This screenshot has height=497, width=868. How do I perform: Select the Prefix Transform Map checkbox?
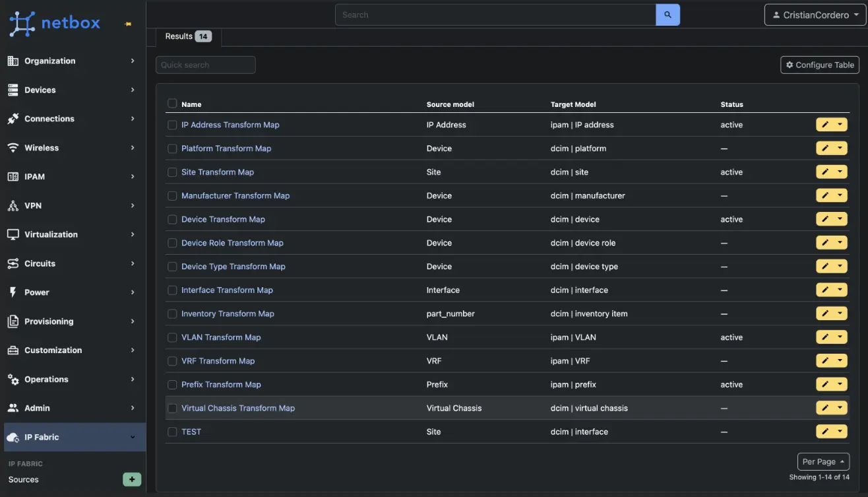172,385
